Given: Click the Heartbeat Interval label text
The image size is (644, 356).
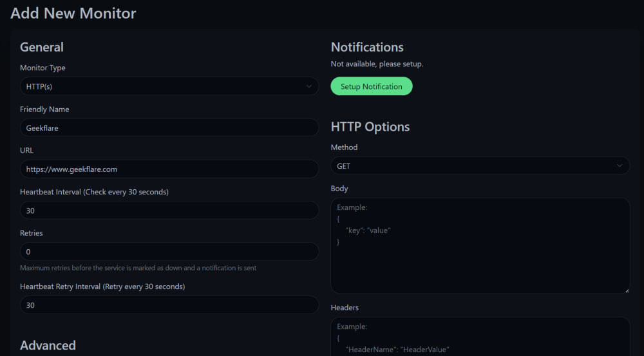Looking at the screenshot, I should click(x=95, y=192).
